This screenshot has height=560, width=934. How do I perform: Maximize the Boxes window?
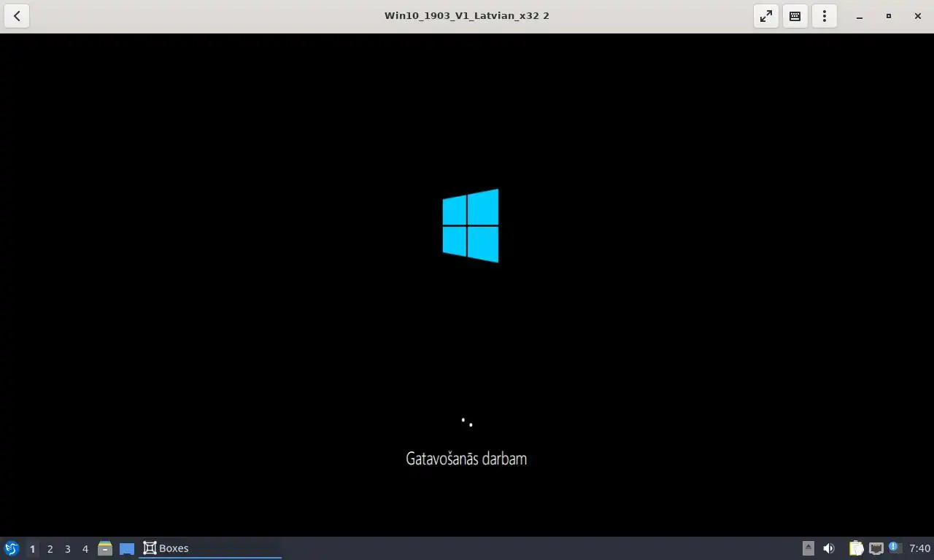pos(889,15)
